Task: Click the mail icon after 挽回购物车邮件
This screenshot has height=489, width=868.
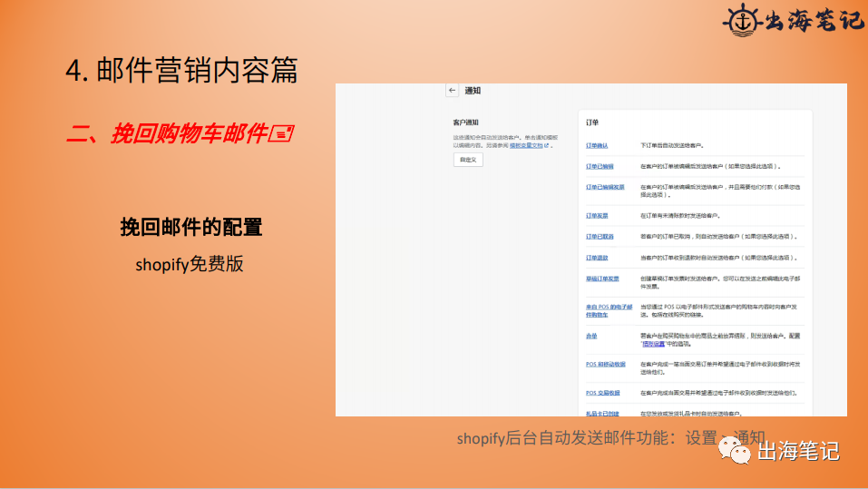Action: tap(281, 133)
